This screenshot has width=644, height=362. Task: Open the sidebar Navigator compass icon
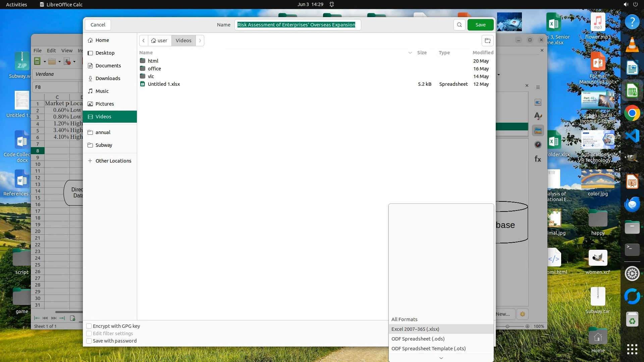538,145
